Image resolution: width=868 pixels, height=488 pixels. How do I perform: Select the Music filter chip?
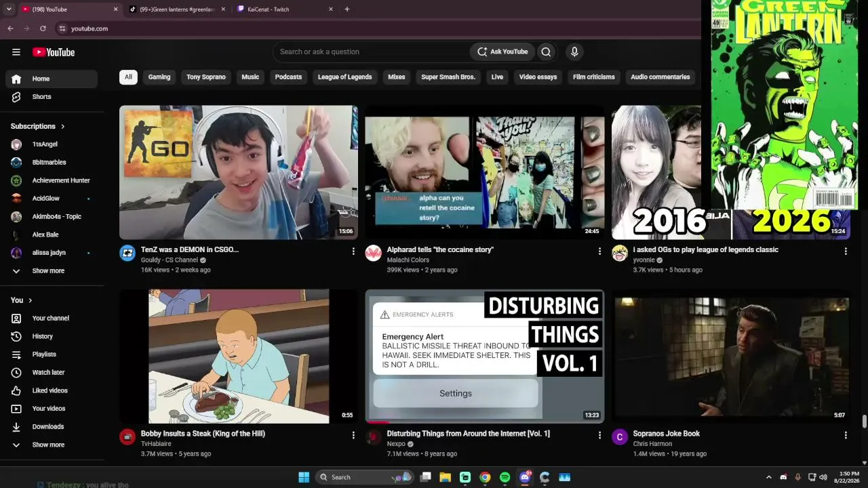pyautogui.click(x=250, y=77)
